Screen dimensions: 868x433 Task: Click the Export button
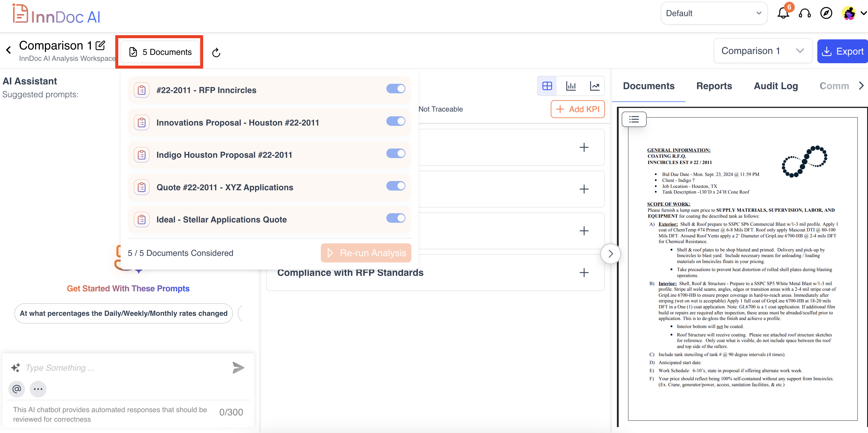click(842, 51)
